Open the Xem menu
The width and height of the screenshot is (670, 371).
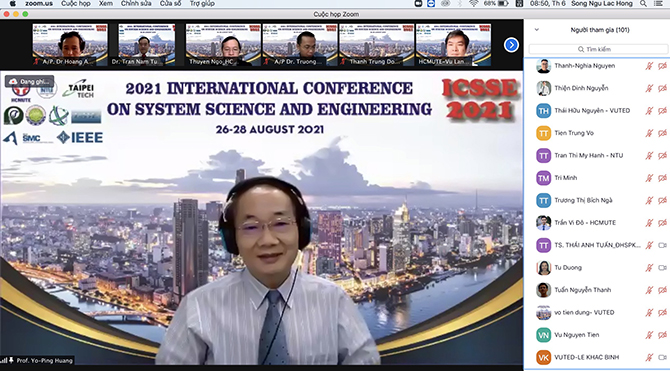(106, 3)
